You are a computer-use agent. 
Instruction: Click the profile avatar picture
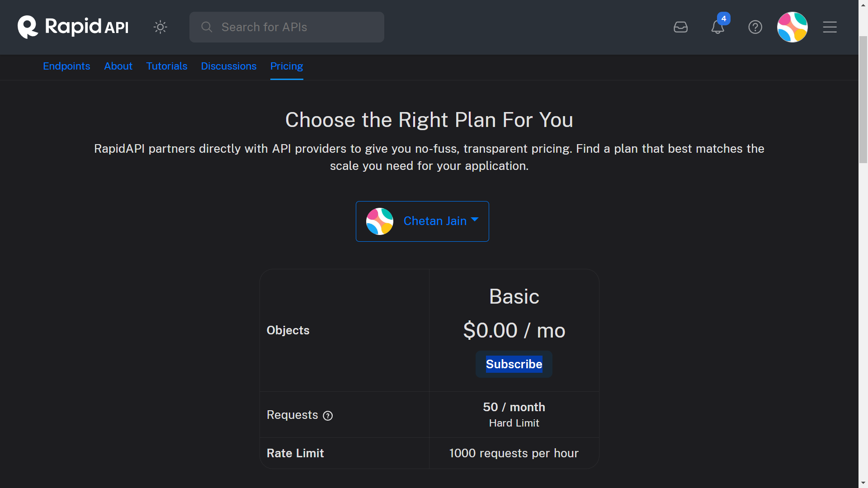[x=792, y=27]
